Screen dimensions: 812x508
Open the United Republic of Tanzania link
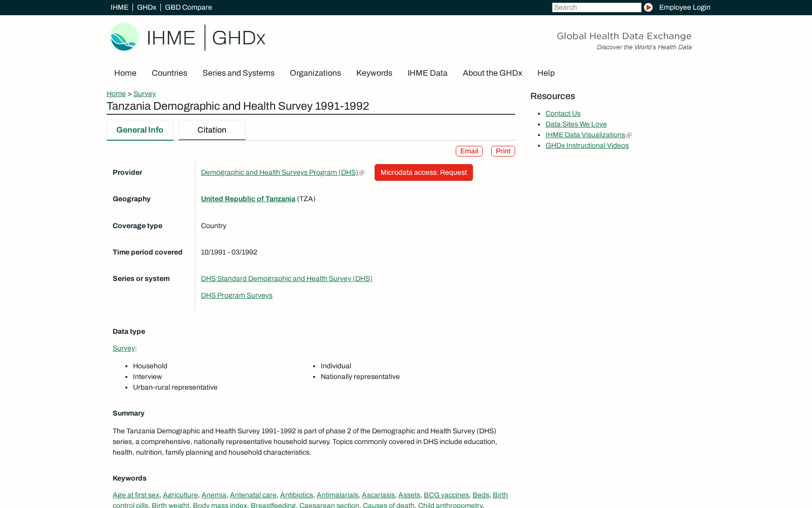click(248, 199)
